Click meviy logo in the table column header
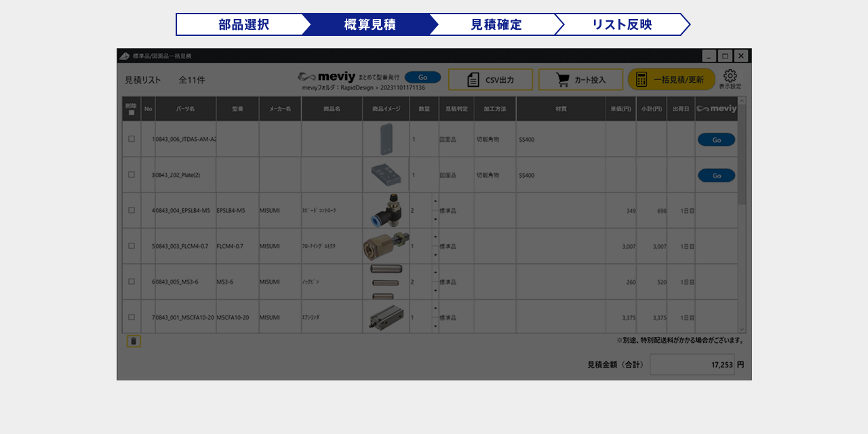The image size is (868, 434). coord(716,108)
